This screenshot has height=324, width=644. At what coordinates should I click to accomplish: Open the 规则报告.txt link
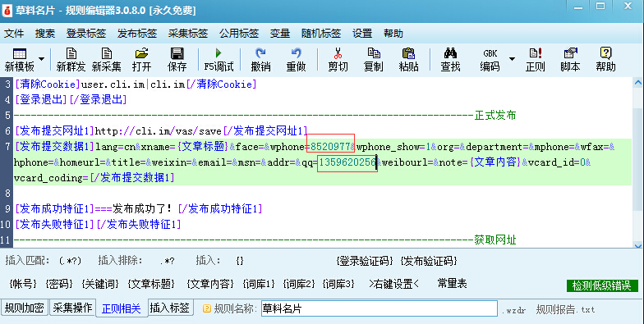[565, 310]
